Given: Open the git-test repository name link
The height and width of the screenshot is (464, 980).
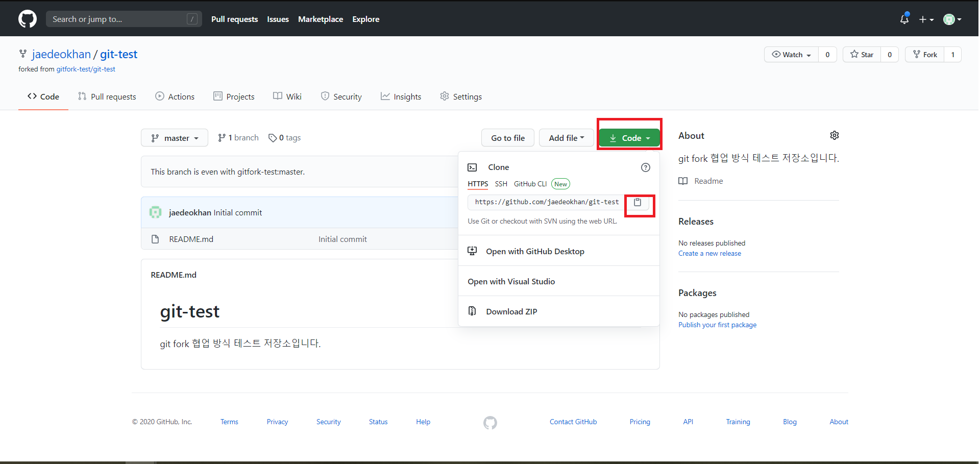Looking at the screenshot, I should (x=118, y=54).
